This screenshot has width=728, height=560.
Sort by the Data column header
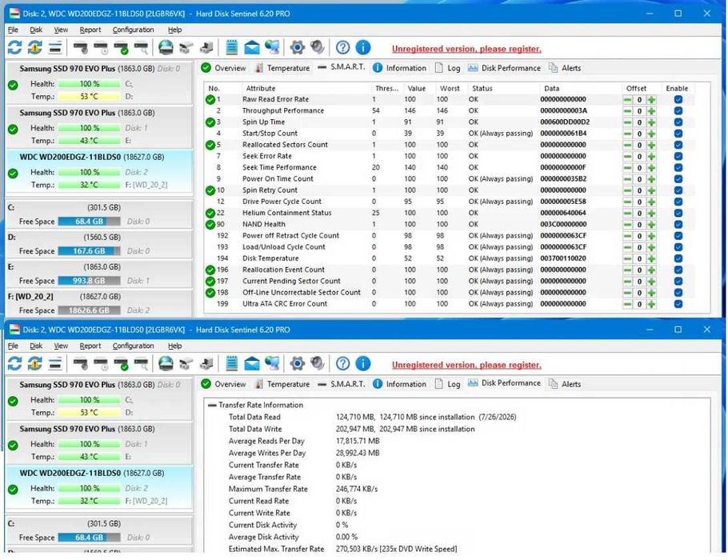pos(580,88)
